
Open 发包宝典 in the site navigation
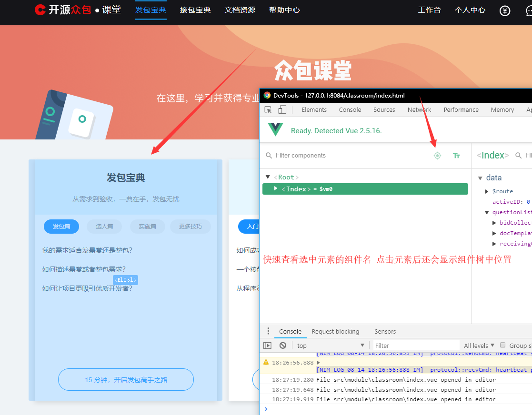pyautogui.click(x=151, y=10)
